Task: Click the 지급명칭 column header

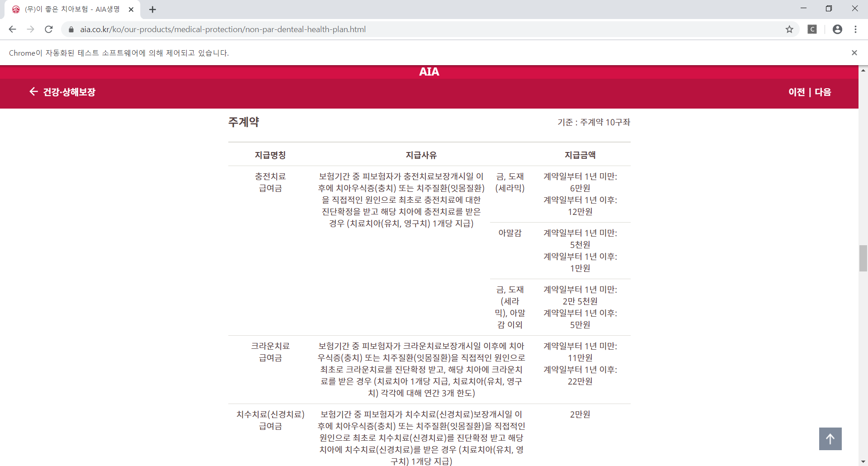Action: pyautogui.click(x=270, y=155)
